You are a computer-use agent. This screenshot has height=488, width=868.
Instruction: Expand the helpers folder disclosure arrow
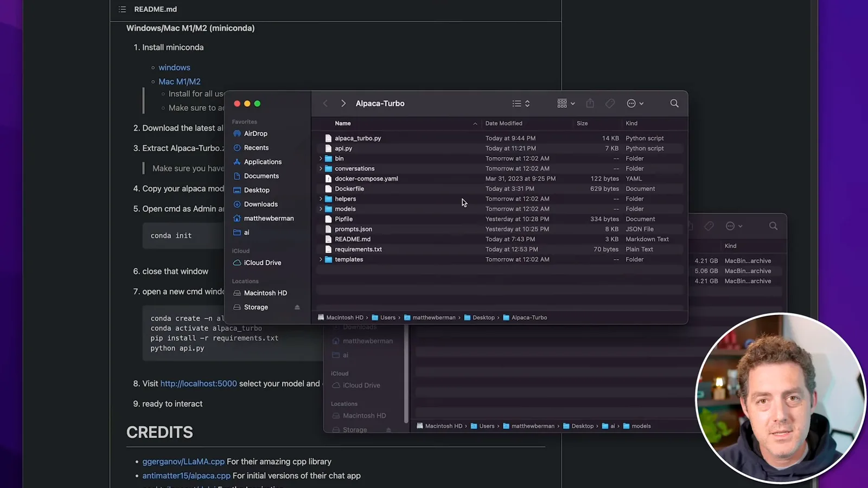point(321,199)
